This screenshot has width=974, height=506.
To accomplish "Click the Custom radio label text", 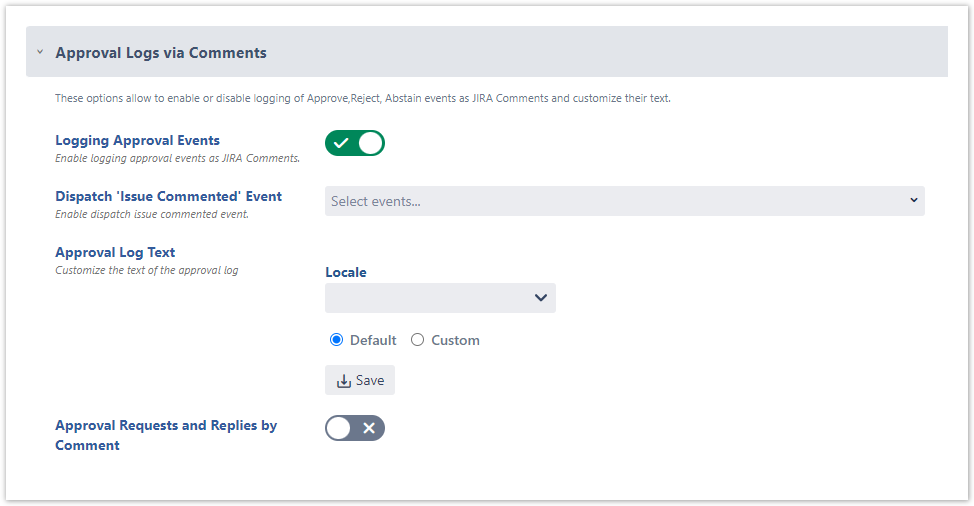I will 455,340.
